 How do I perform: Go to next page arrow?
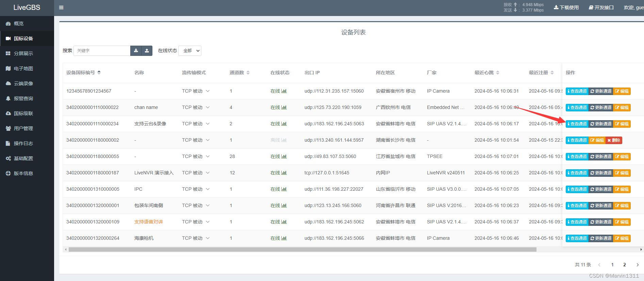[x=638, y=265]
